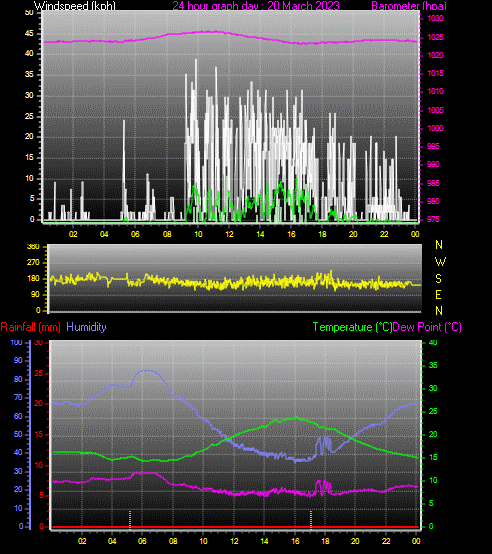Click the Dew Point (°C) legend label
This screenshot has height=554, width=492.
427,327
